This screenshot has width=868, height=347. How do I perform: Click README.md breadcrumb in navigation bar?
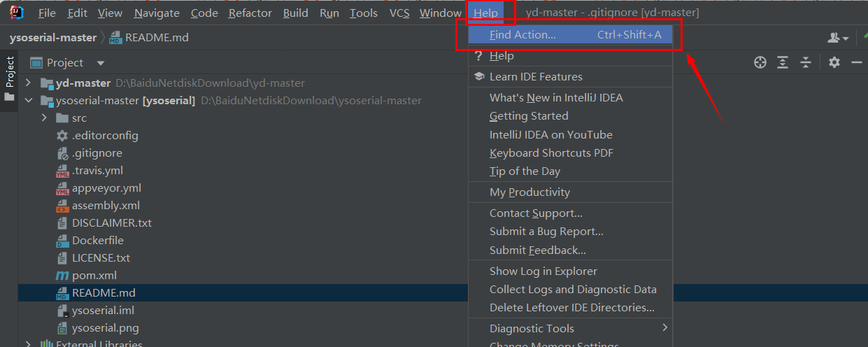149,38
